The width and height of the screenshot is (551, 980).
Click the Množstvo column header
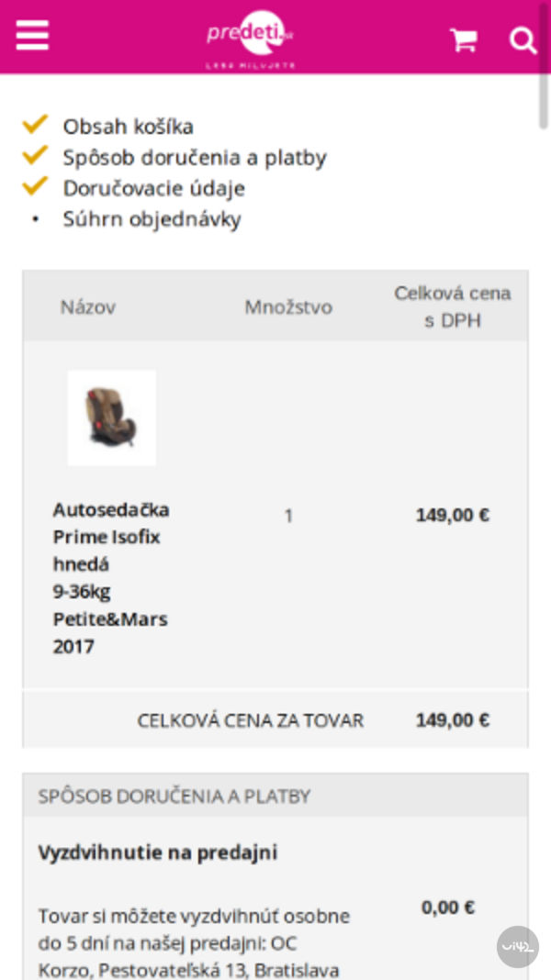click(287, 307)
